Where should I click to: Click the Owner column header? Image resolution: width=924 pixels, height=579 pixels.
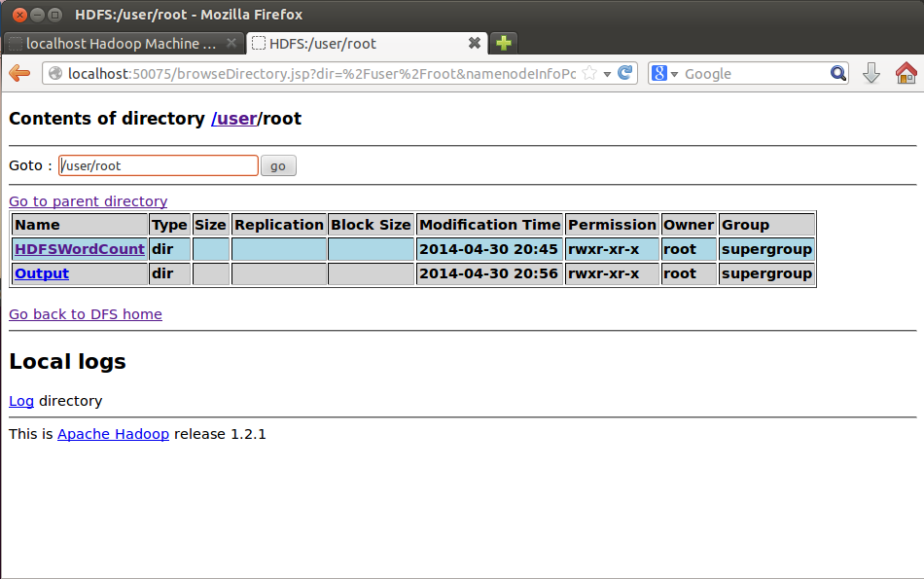[x=689, y=225]
